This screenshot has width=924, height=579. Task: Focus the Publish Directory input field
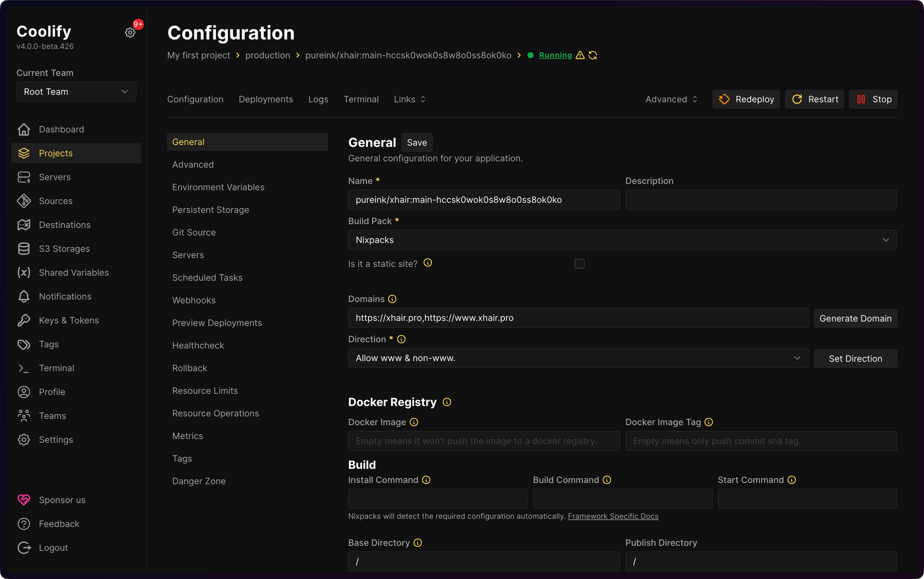pos(761,561)
